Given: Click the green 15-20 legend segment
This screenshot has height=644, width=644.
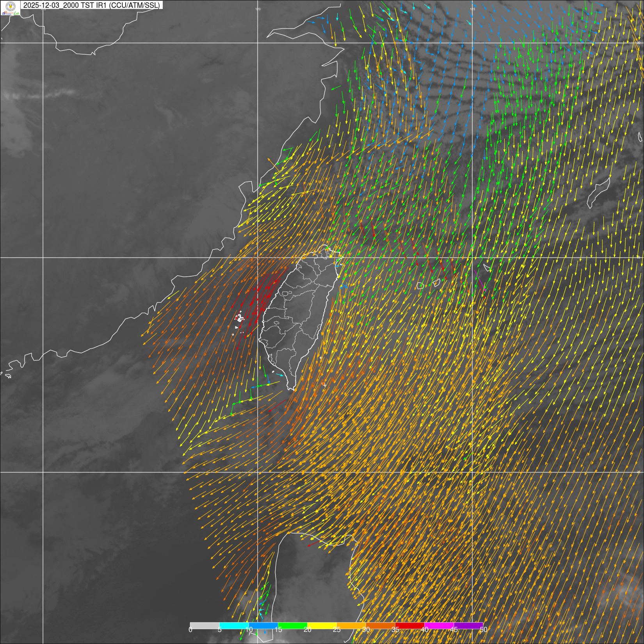Looking at the screenshot, I should pyautogui.click(x=293, y=626).
